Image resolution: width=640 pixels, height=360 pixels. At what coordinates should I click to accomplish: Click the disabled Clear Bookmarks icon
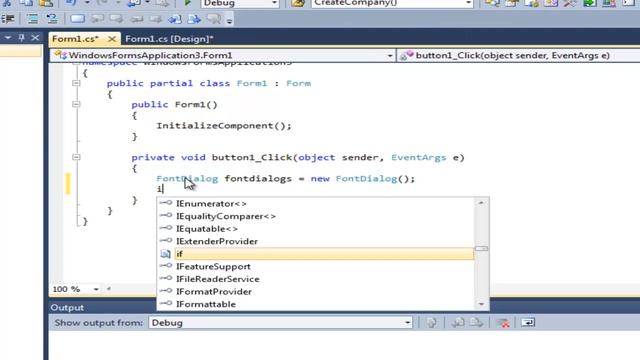pyautogui.click(x=214, y=19)
